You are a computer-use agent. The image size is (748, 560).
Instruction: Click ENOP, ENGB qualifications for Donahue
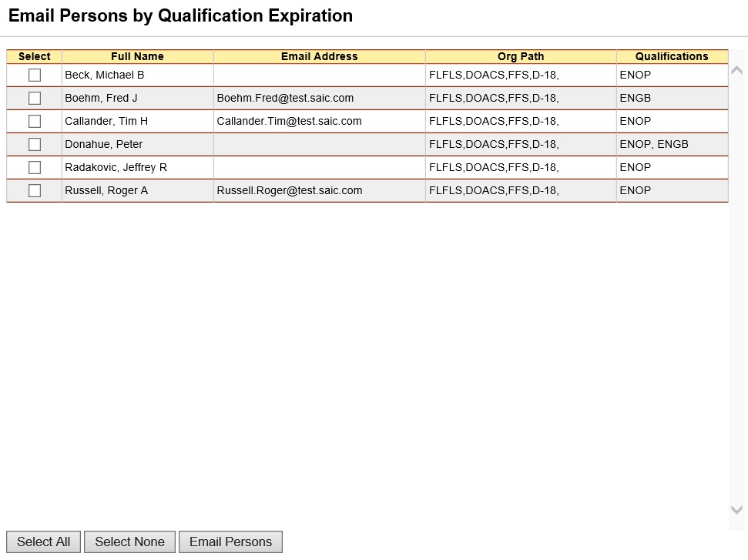[x=653, y=144]
